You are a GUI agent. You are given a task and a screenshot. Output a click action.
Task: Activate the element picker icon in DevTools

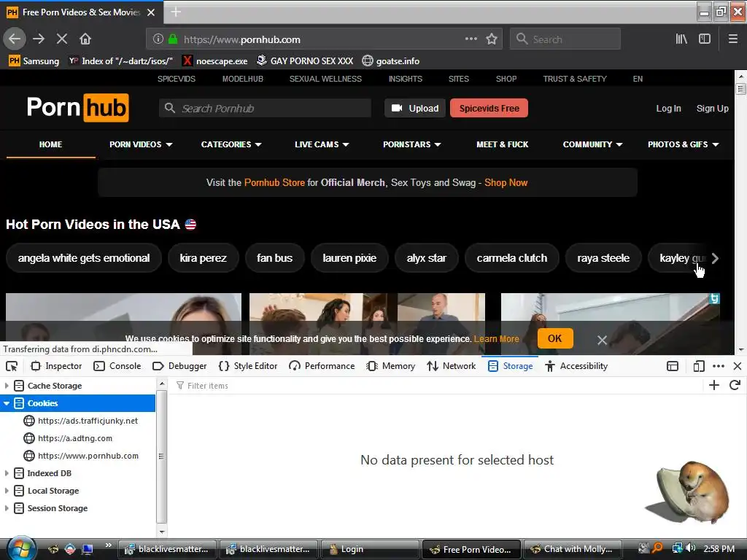12,366
